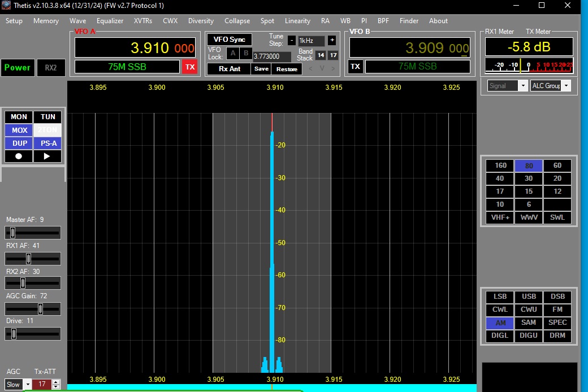Select the WWV band button
The height and width of the screenshot is (392, 588).
pyautogui.click(x=529, y=217)
